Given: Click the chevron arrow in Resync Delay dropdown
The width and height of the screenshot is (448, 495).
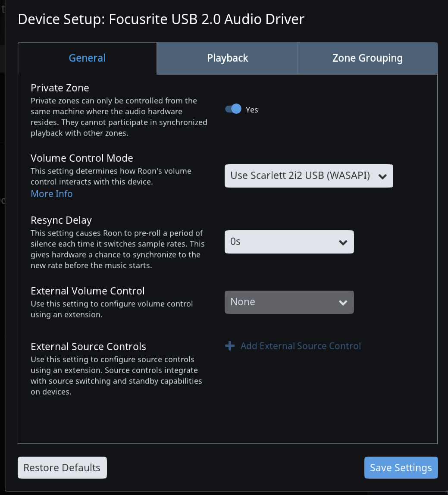Looking at the screenshot, I should pos(343,242).
